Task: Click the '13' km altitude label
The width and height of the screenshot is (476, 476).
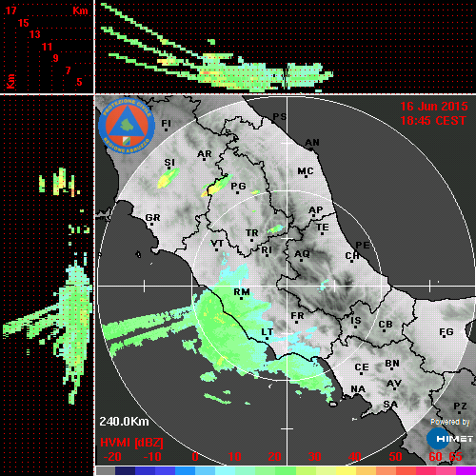Action: tap(35, 34)
